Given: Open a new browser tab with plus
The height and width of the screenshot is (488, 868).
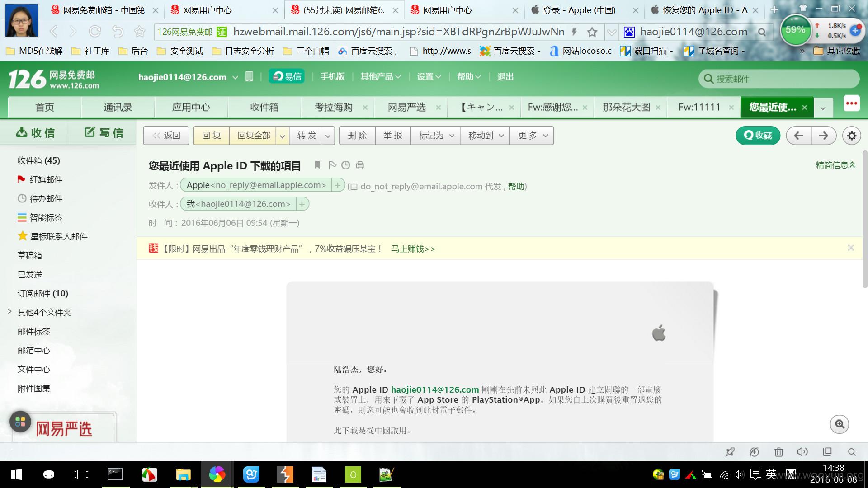Looking at the screenshot, I should point(774,9).
